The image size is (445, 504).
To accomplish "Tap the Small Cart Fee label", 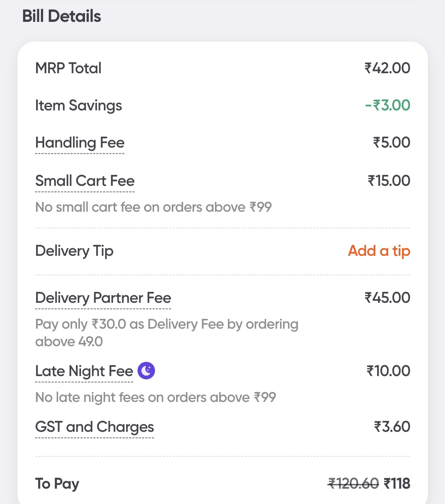I will click(x=85, y=181).
